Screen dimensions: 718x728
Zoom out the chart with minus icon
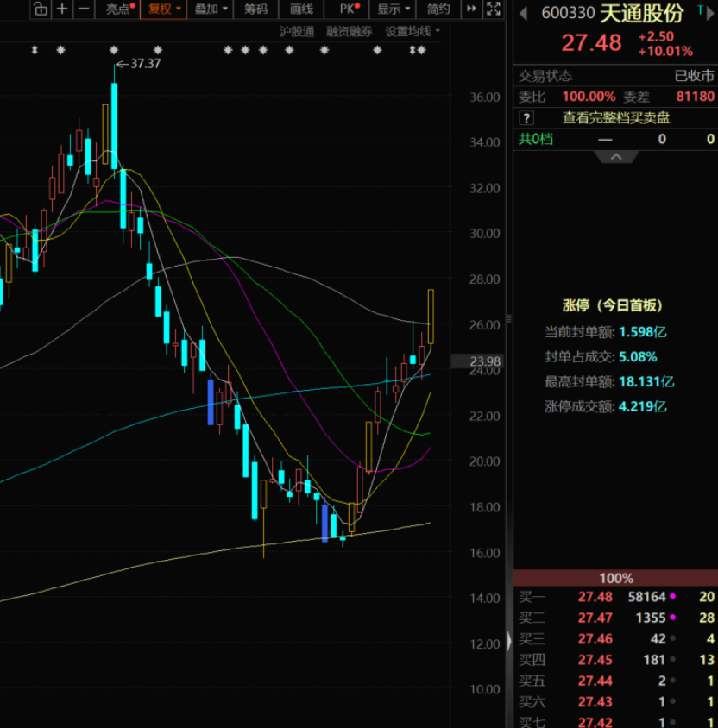coord(84,9)
